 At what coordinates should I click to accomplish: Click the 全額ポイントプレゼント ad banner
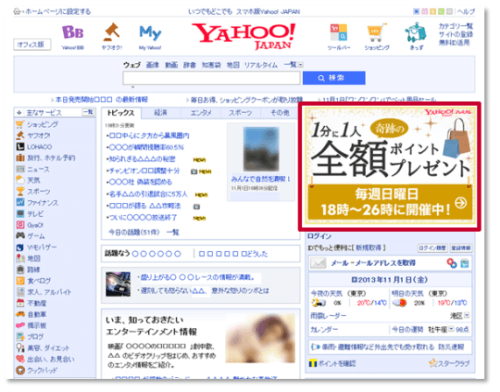[x=390, y=166]
